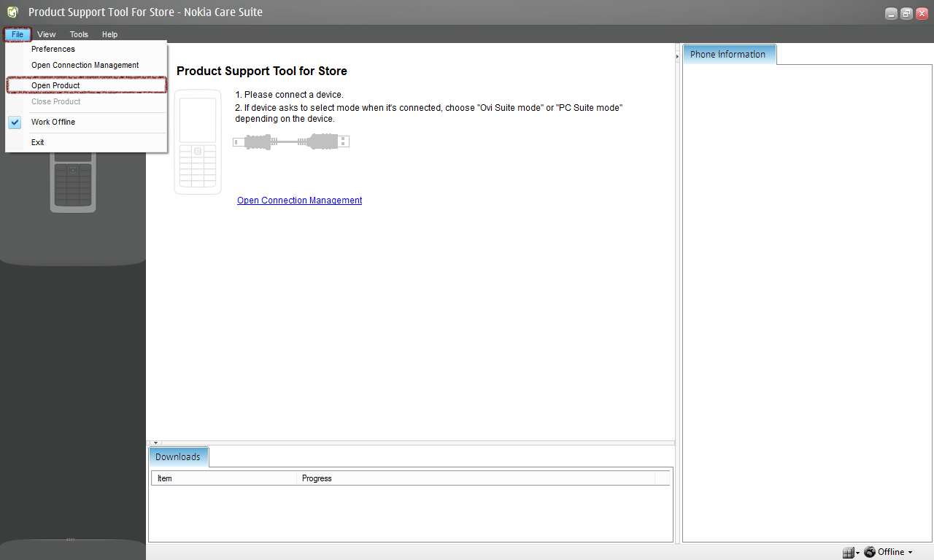Toggle the Work Offline menu option
Image resolution: width=934 pixels, height=560 pixels.
point(53,122)
